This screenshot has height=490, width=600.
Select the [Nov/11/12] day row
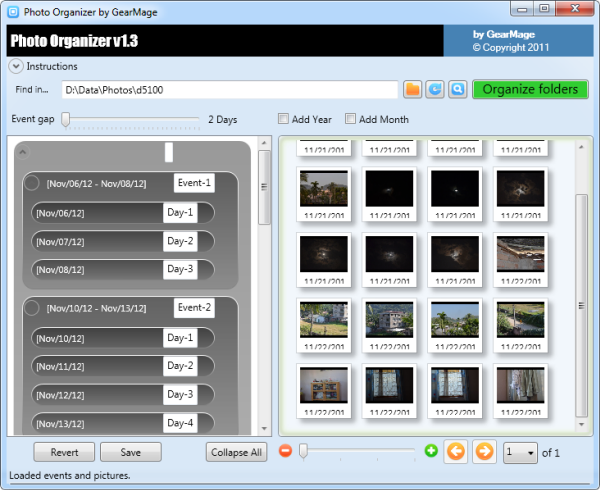click(122, 366)
